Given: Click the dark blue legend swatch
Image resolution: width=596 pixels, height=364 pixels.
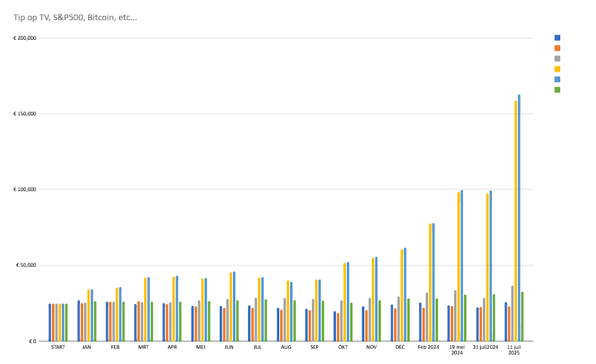Looking at the screenshot, I should click(557, 38).
